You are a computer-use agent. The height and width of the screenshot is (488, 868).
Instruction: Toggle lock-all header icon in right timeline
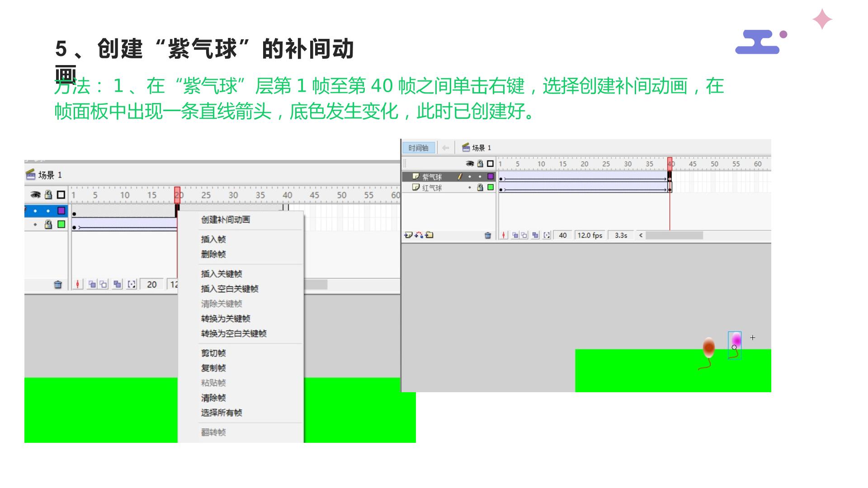pos(480,164)
